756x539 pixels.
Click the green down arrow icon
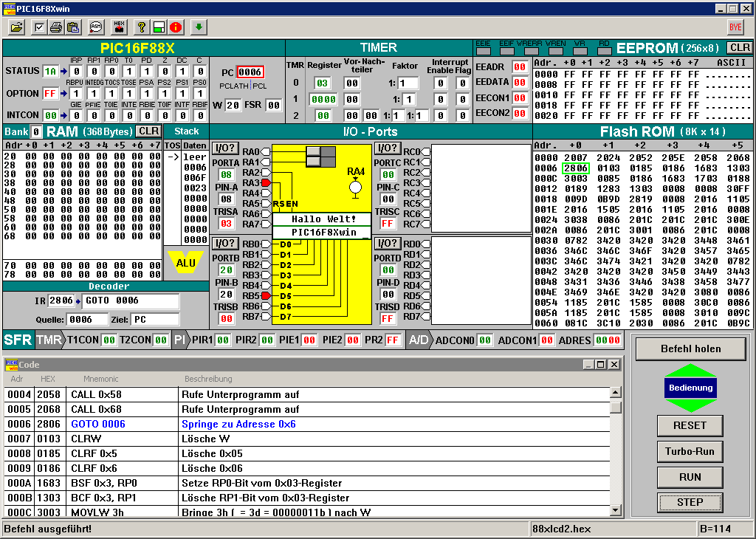[199, 27]
